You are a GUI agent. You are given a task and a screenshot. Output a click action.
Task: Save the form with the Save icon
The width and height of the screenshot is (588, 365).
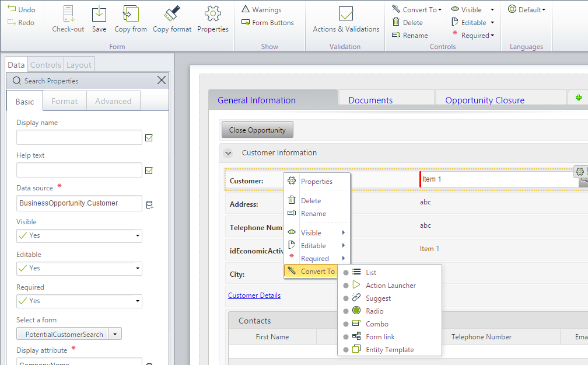[99, 14]
